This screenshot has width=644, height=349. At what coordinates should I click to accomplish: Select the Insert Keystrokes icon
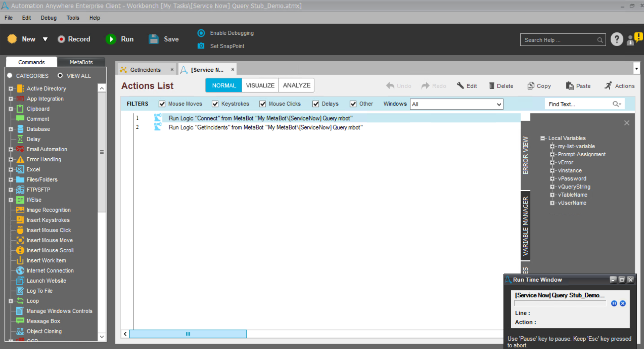point(20,220)
